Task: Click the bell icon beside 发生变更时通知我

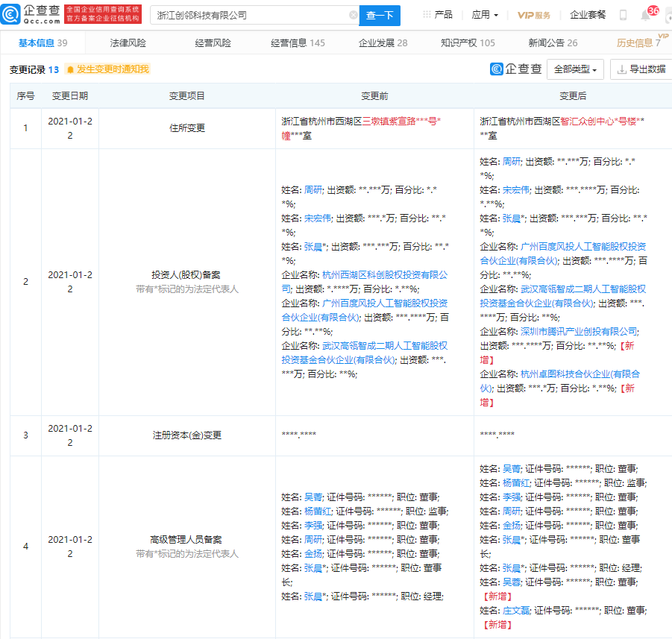Action: pos(70,69)
